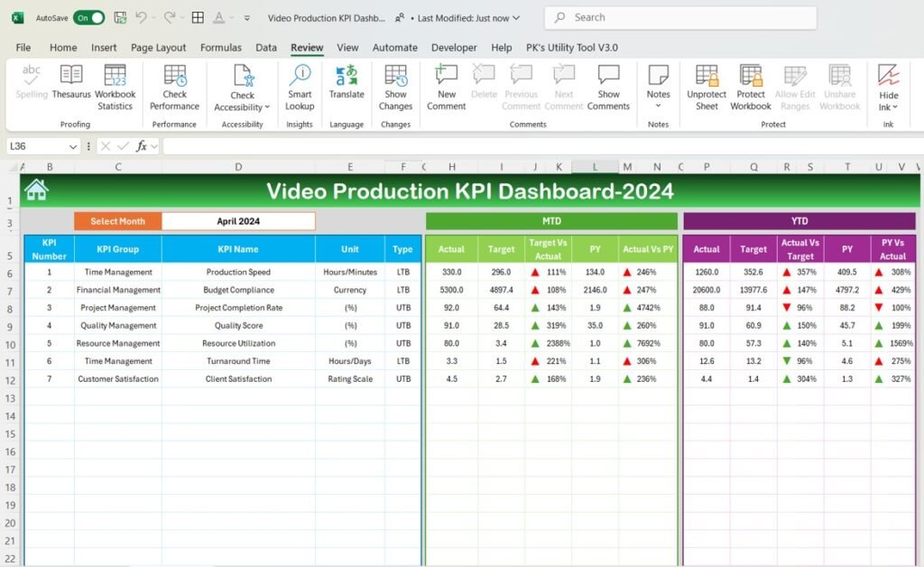This screenshot has height=567, width=924.
Task: Run Check Performance
Action: coord(173,86)
